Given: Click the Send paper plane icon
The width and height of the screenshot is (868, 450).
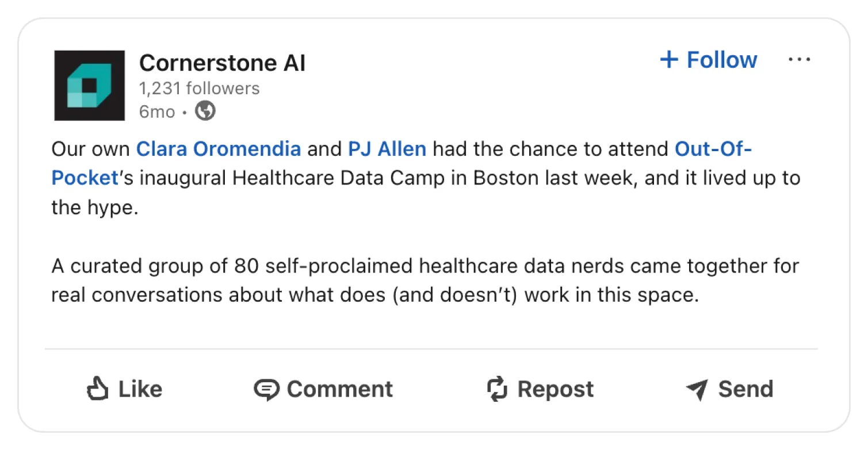Looking at the screenshot, I should [696, 389].
